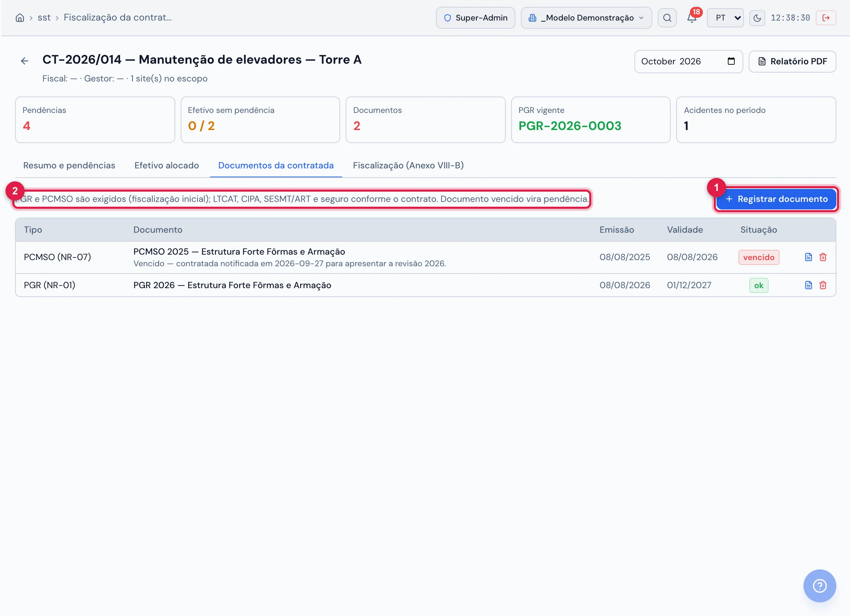Go back with the left arrow
This screenshot has width=850, height=616.
point(25,61)
